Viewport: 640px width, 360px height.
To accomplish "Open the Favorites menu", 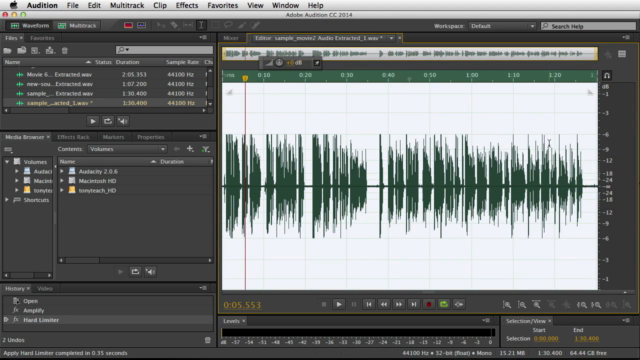I will coord(222,5).
